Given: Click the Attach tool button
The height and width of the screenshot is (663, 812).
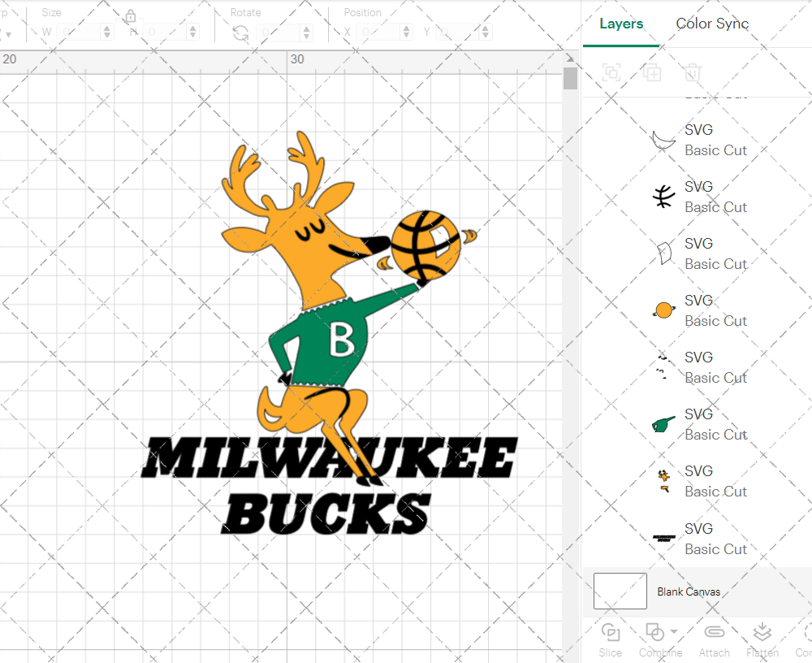Looking at the screenshot, I should [x=714, y=641].
